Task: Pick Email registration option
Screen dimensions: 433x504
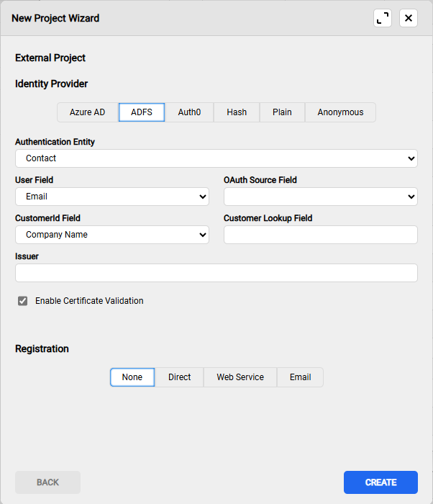Action: coord(300,377)
